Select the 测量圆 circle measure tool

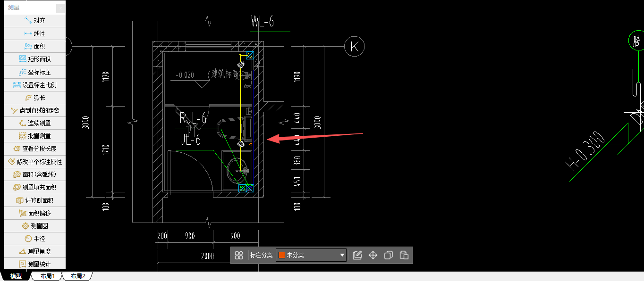tap(34, 226)
